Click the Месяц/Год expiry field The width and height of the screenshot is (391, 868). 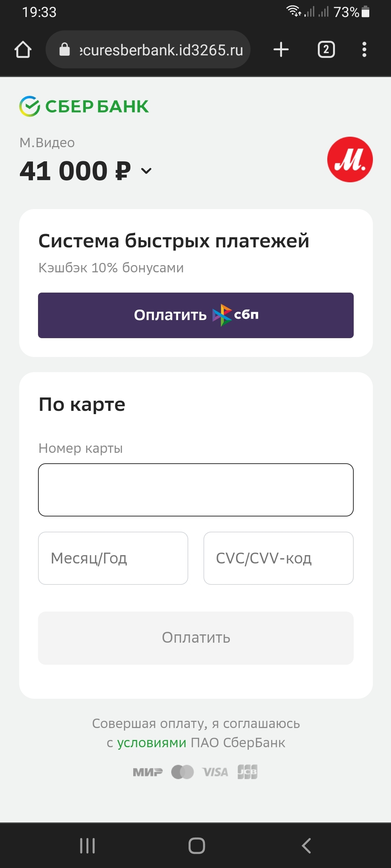113,558
